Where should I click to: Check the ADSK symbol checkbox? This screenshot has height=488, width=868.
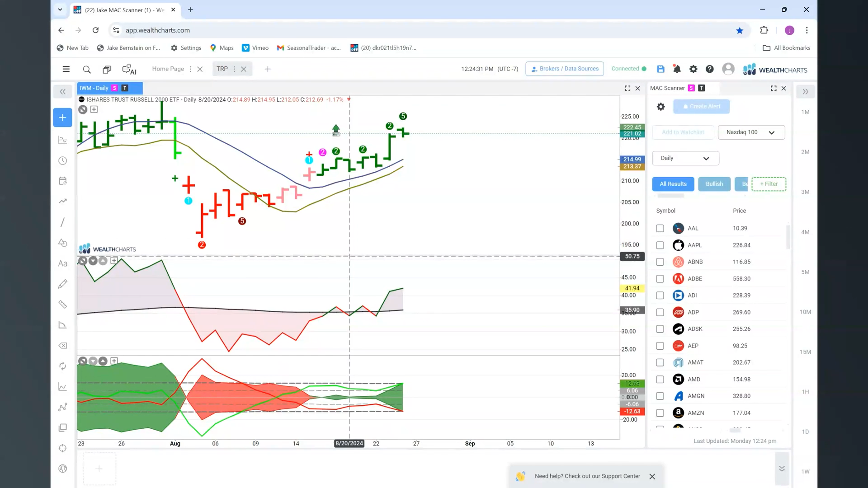[x=660, y=329]
